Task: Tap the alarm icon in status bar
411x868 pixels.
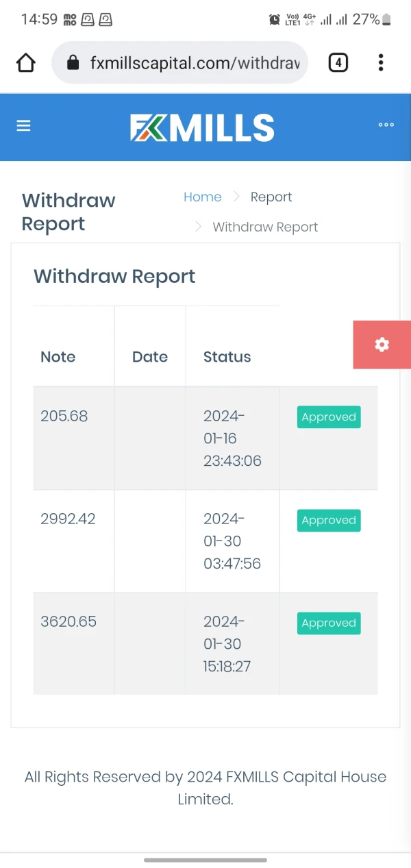Action: click(275, 20)
